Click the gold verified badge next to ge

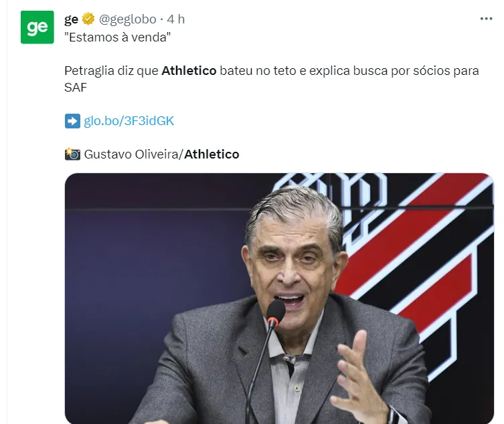pyautogui.click(x=88, y=19)
